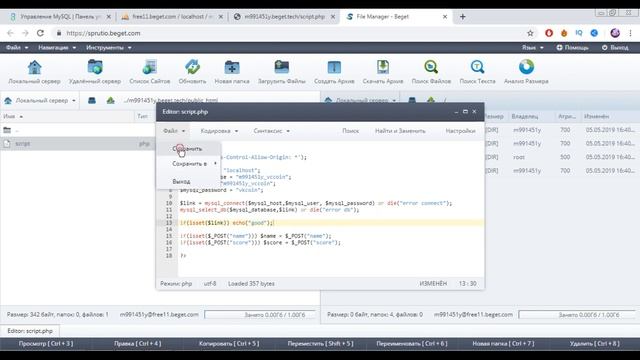The image size is (640, 360).
Task: Click the IQ extension icon
Action: 579,33
